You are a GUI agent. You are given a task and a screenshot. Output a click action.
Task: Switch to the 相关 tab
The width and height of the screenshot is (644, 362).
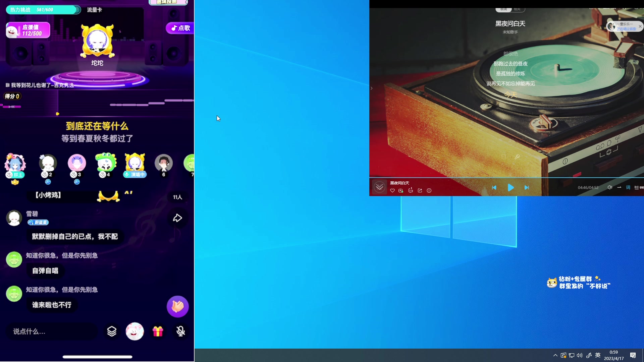(x=518, y=9)
